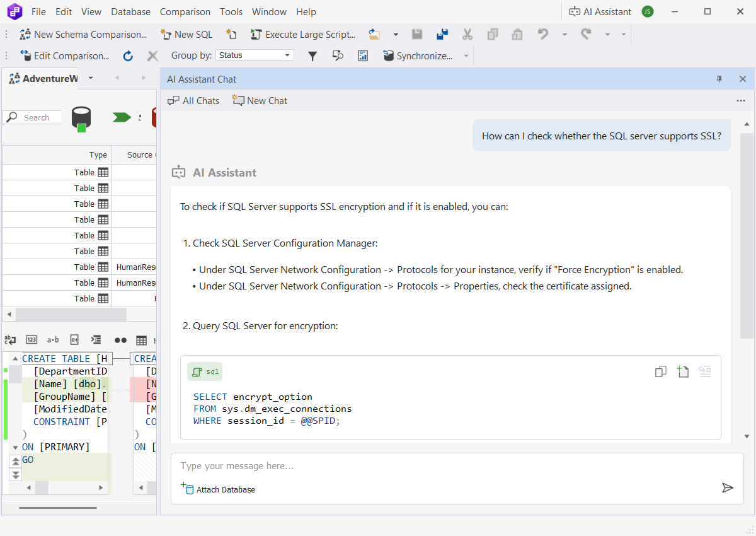This screenshot has width=756, height=536.
Task: Open the Group by Status combo box
Action: pyautogui.click(x=255, y=55)
